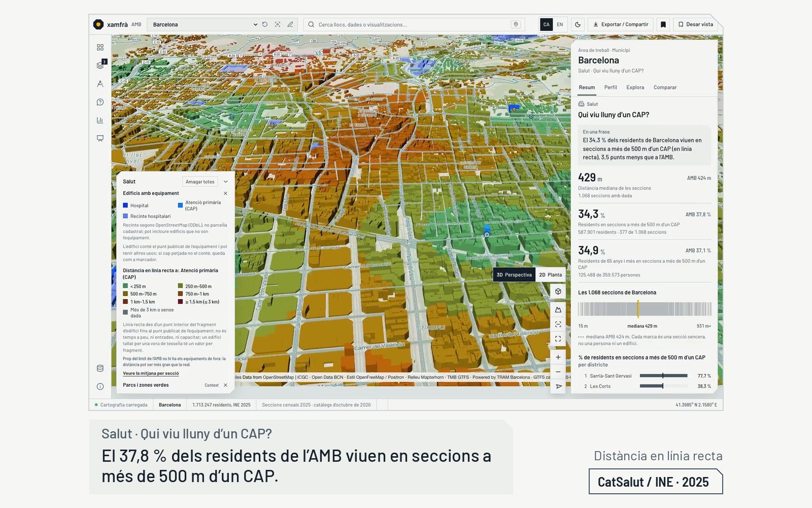Close the Parcs i zones verdes row
Image resolution: width=812 pixels, height=508 pixels.
pyautogui.click(x=225, y=385)
